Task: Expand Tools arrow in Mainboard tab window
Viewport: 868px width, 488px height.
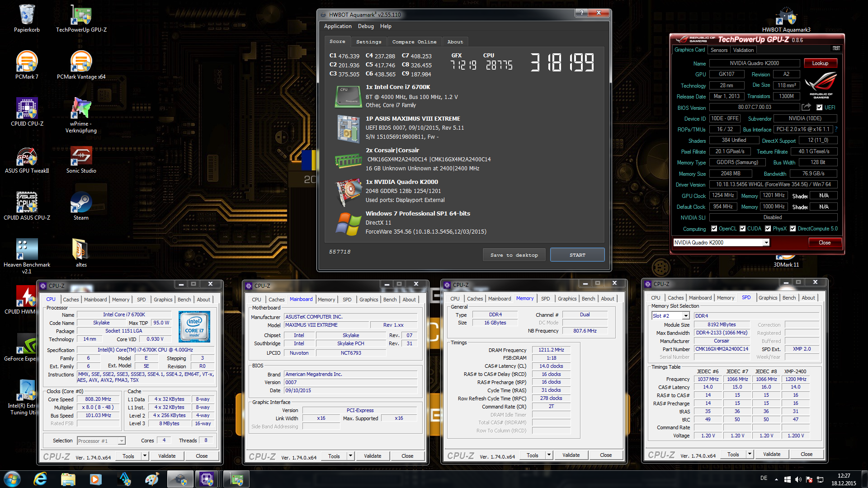Action: [x=351, y=456]
